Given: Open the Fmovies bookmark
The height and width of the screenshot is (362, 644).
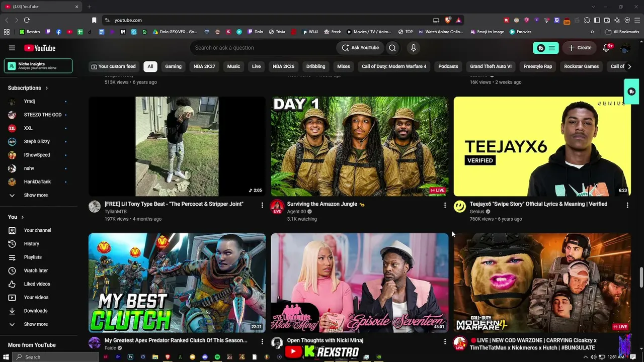Looking at the screenshot, I should (520, 32).
